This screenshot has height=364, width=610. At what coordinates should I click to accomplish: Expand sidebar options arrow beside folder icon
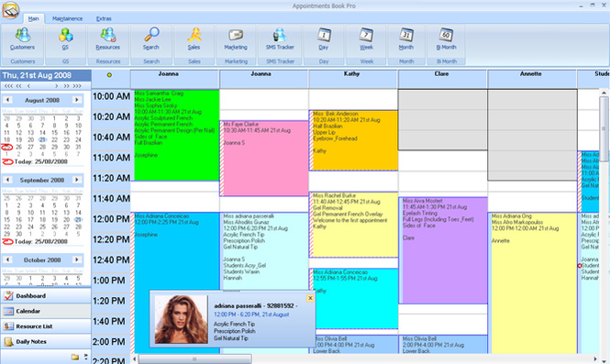85,357
